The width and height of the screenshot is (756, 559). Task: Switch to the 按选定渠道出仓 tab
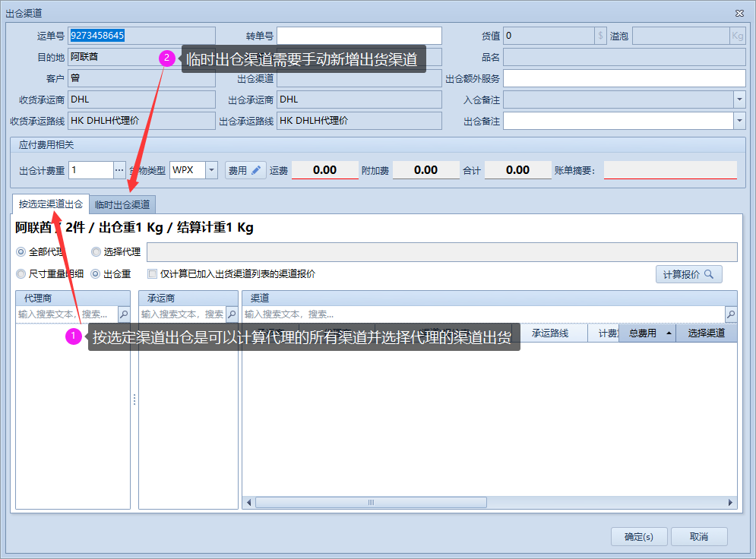[51, 204]
